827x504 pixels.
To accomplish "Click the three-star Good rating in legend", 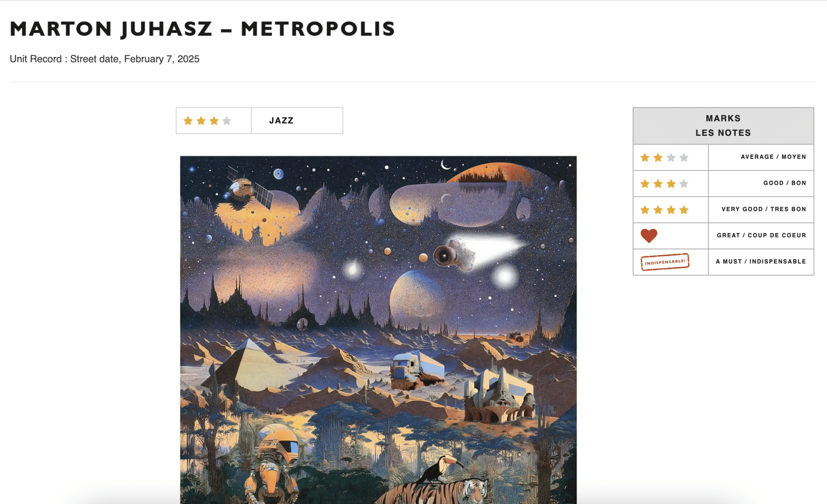I will click(664, 184).
